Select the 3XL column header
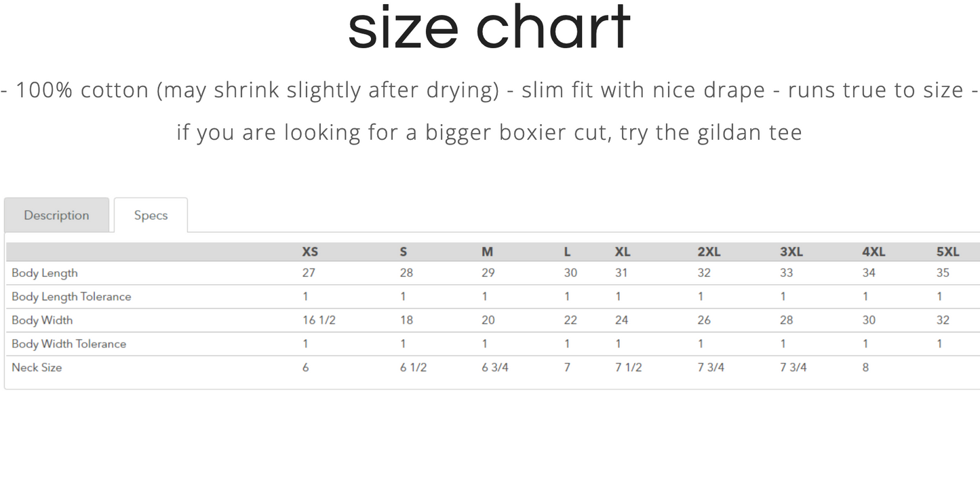Viewport: 980px width, 498px height. [x=791, y=252]
